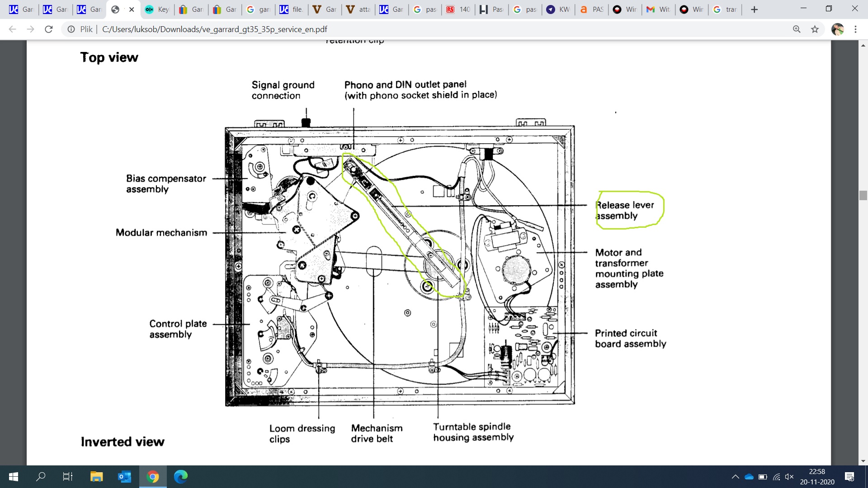Screen dimensions: 868x488
Task: Open Microsoft Edge from taskbar
Action: [181, 476]
